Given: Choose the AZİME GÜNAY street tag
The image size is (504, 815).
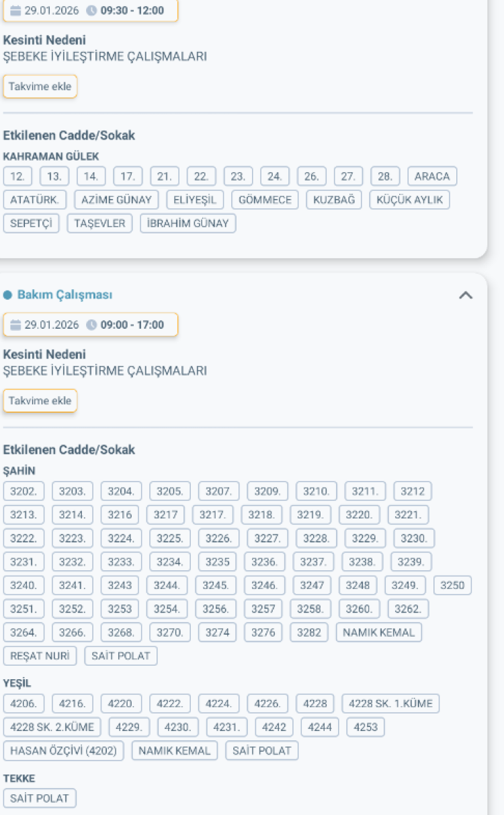Looking at the screenshot, I should 116,200.
